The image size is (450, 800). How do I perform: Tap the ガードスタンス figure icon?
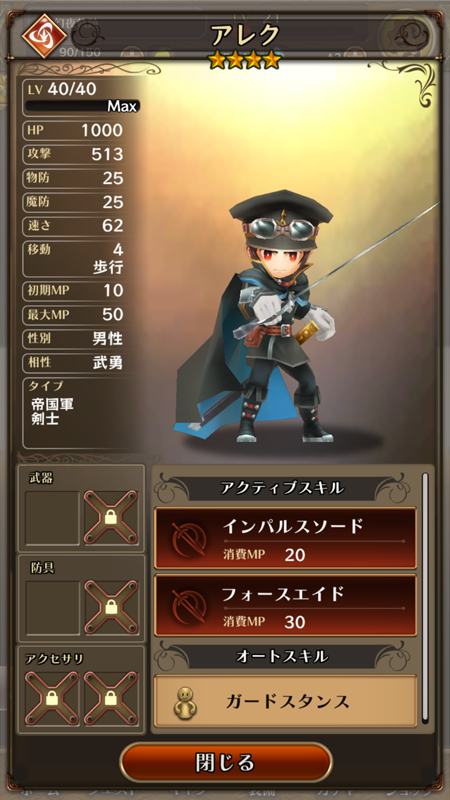[x=182, y=702]
